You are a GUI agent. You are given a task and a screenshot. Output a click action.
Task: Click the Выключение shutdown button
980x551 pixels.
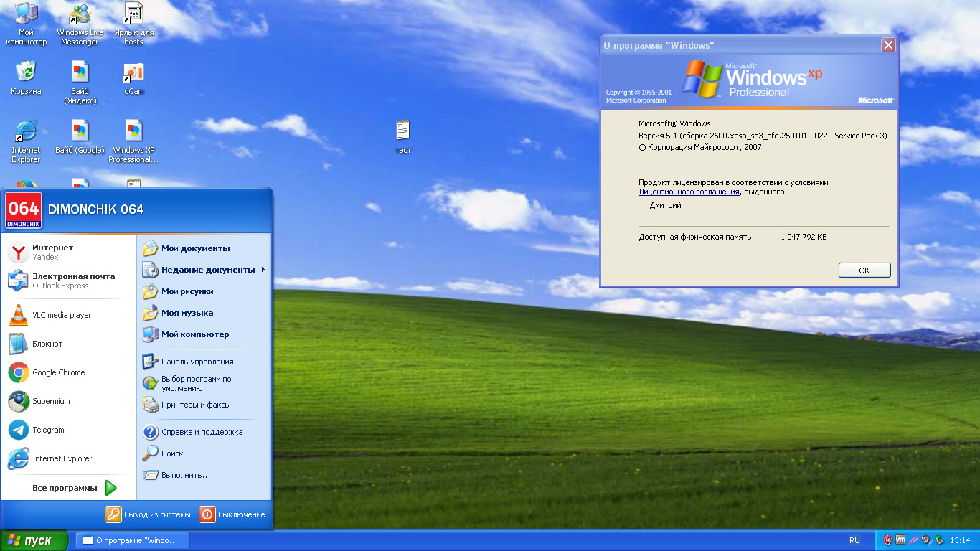(232, 514)
